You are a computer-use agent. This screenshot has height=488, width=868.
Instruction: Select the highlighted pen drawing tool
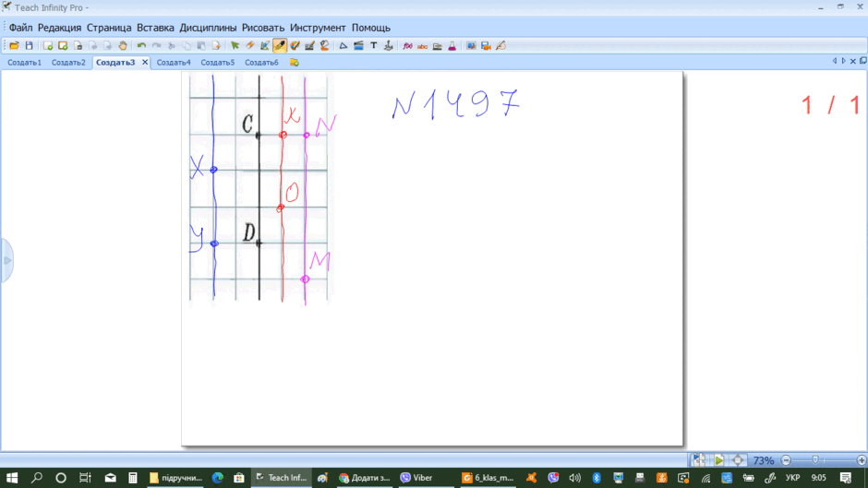click(x=280, y=46)
